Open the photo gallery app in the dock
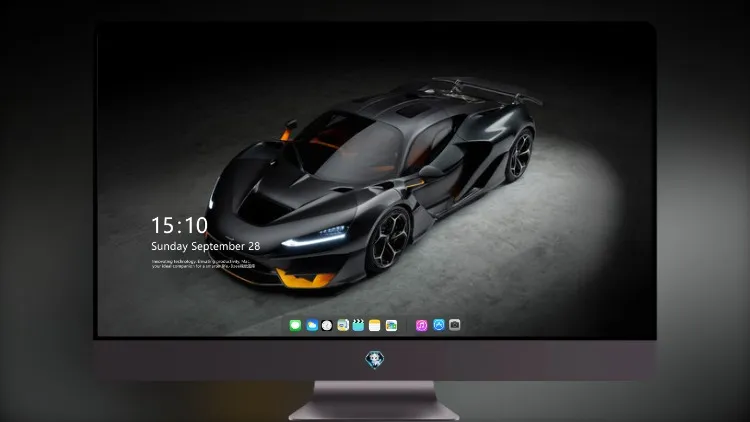The image size is (750, 422). (391, 325)
